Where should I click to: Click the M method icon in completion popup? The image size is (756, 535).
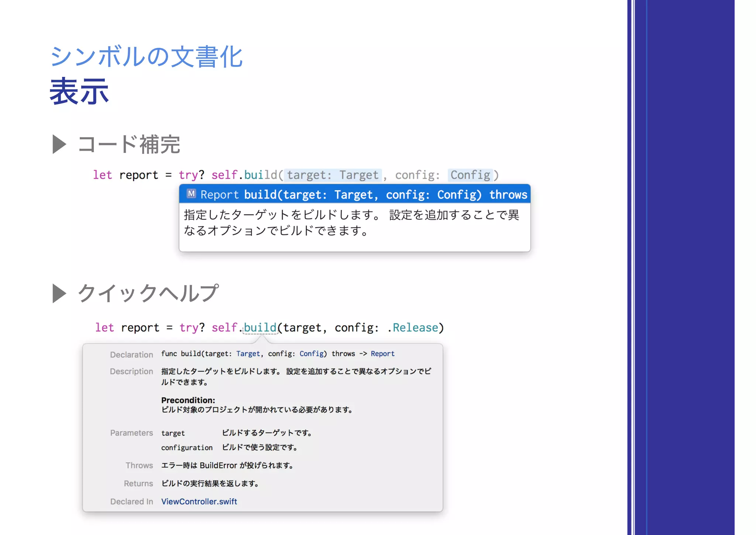[191, 194]
